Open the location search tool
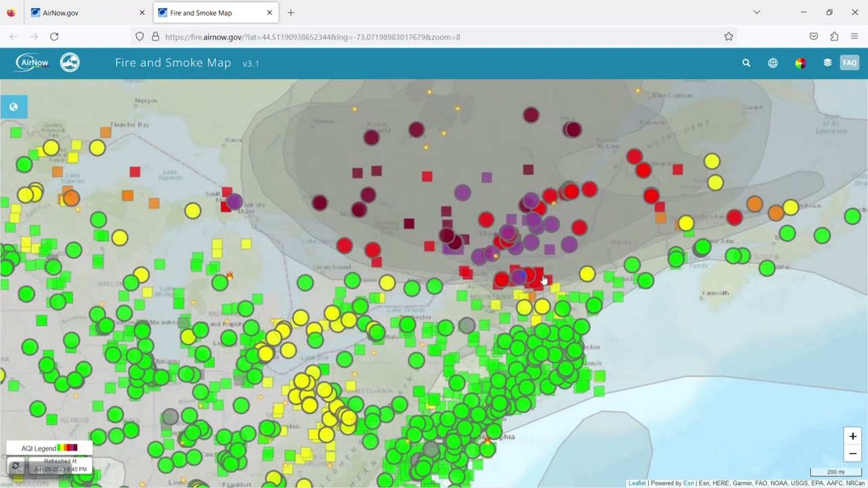 tap(746, 63)
